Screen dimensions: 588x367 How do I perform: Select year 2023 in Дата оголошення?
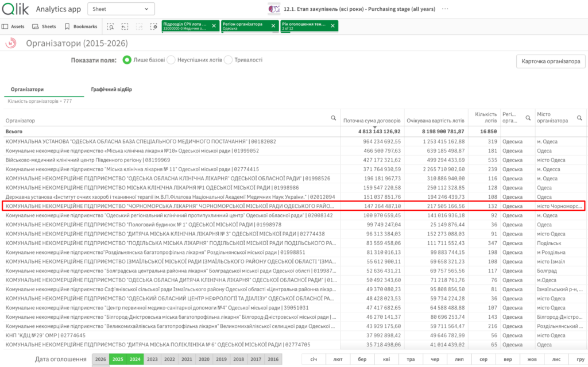point(152,359)
